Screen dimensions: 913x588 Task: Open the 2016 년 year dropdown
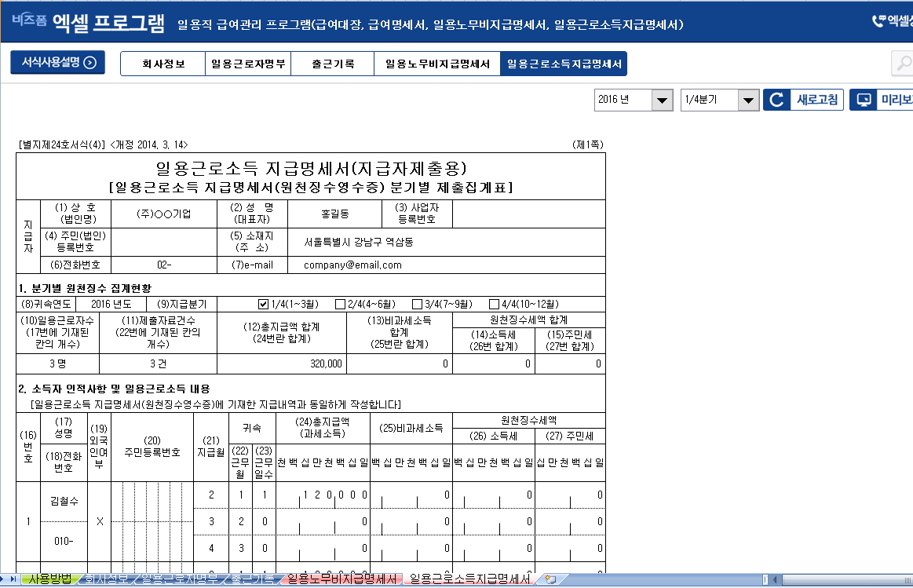click(x=663, y=100)
